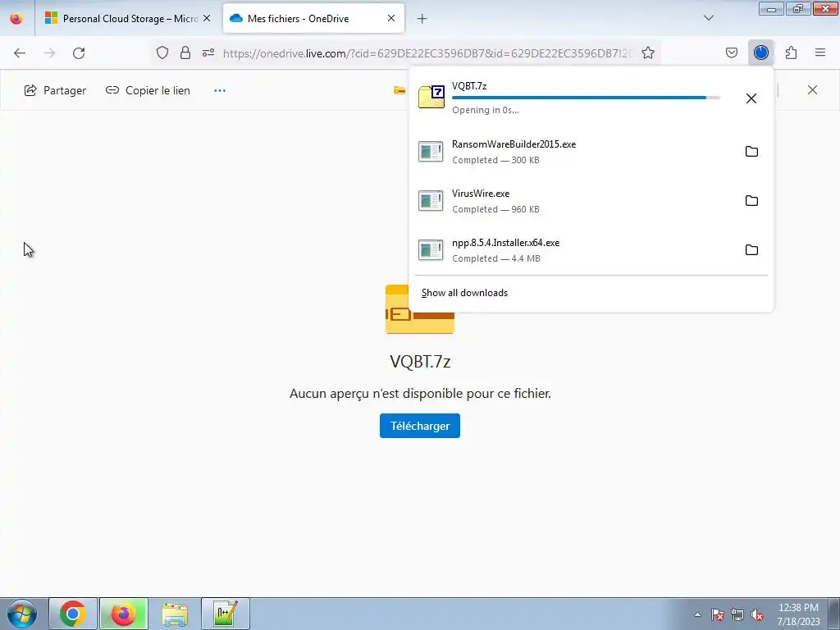Cancel the VQBT.7z download

(751, 98)
